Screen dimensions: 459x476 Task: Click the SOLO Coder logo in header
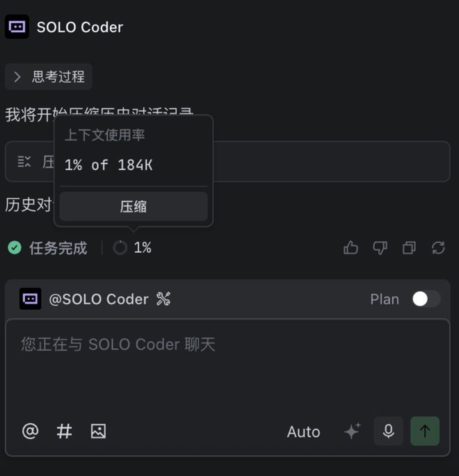coord(17,27)
